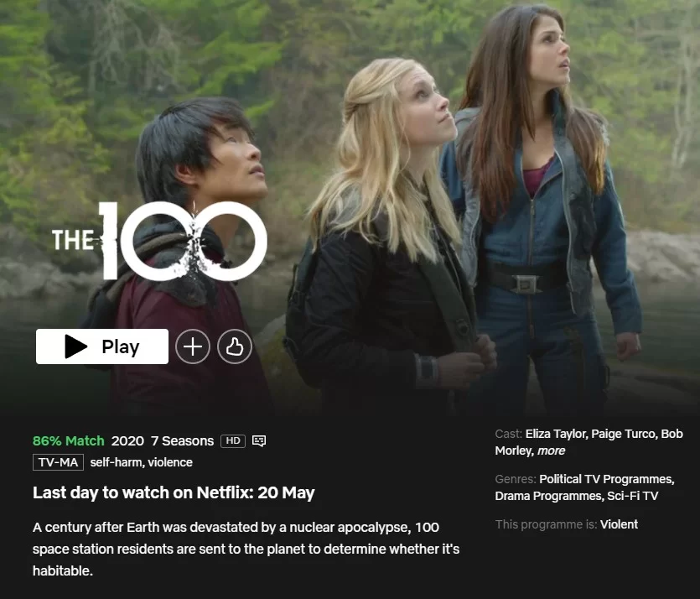Browse Sci-Fi TV genre
This screenshot has width=700, height=599.
[633, 497]
